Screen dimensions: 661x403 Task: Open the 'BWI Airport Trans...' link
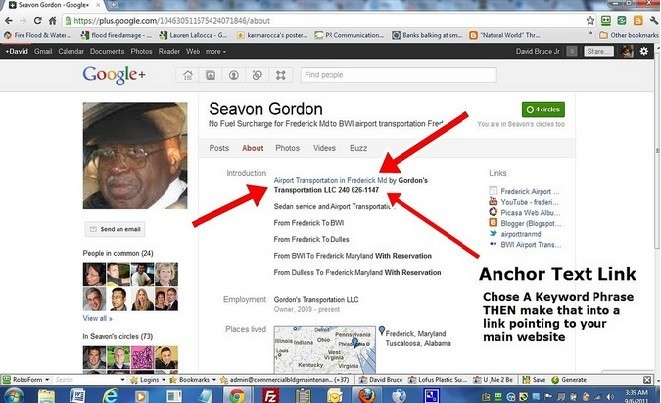530,244
